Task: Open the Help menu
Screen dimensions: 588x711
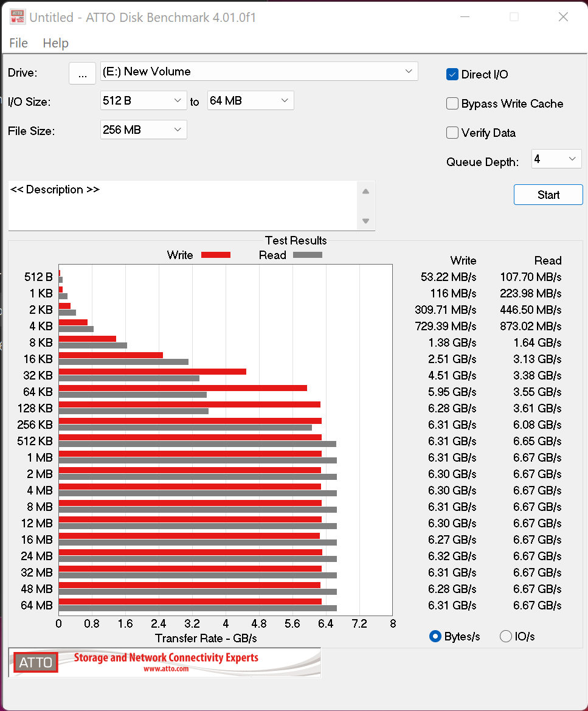Action: pyautogui.click(x=55, y=43)
